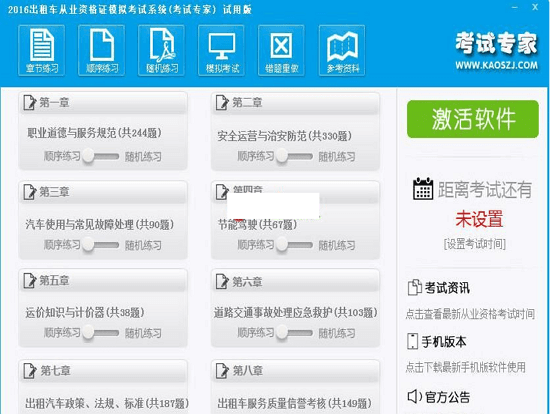Click the red 未设置 status text
This screenshot has width=550, height=414.
click(x=479, y=219)
